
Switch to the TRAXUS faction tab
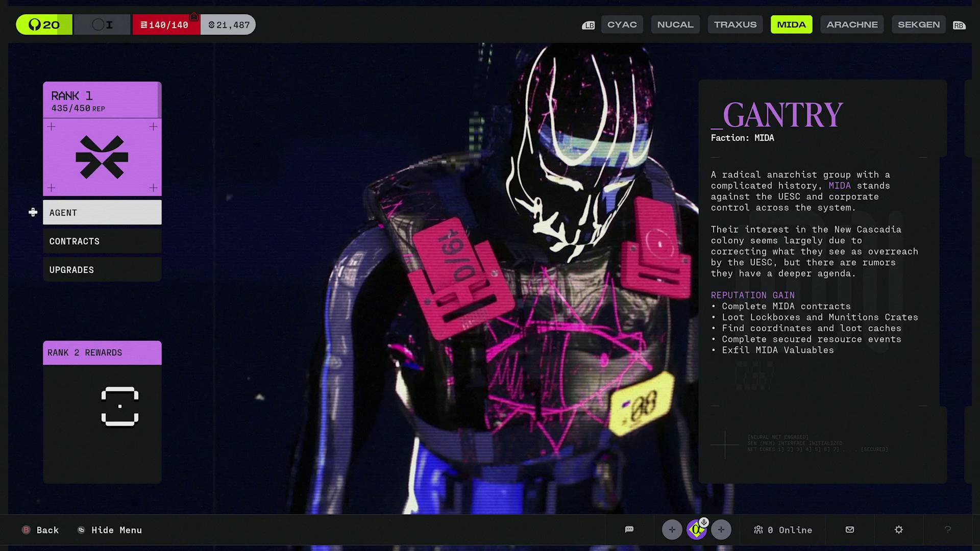click(735, 24)
